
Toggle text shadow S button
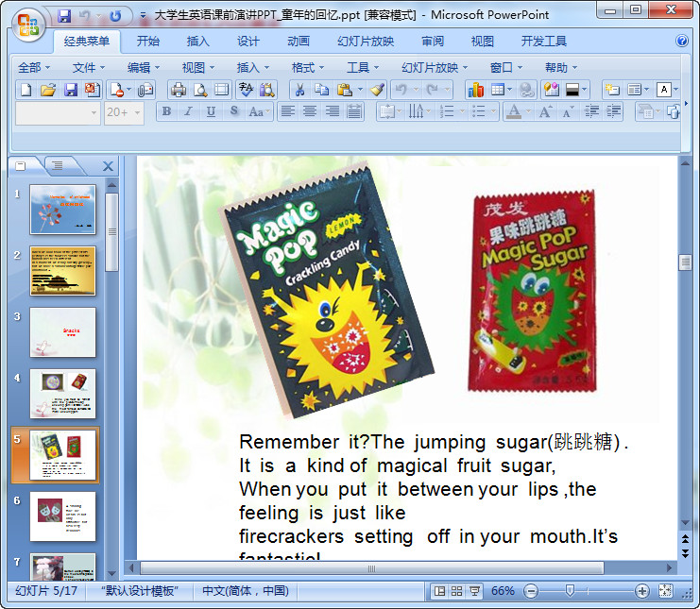pos(233,112)
